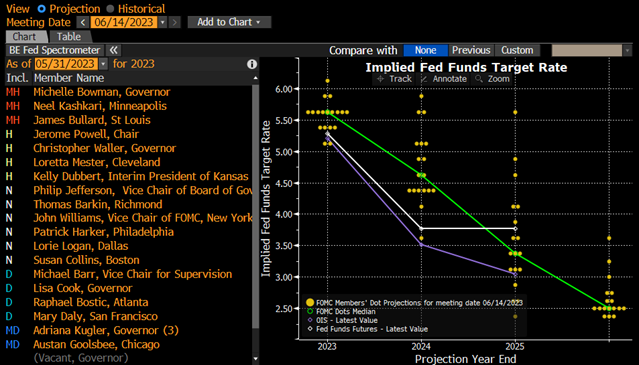The image size is (639, 365).
Task: Select Michael Barr, Vice Chair for Supervision row
Action: click(x=129, y=274)
